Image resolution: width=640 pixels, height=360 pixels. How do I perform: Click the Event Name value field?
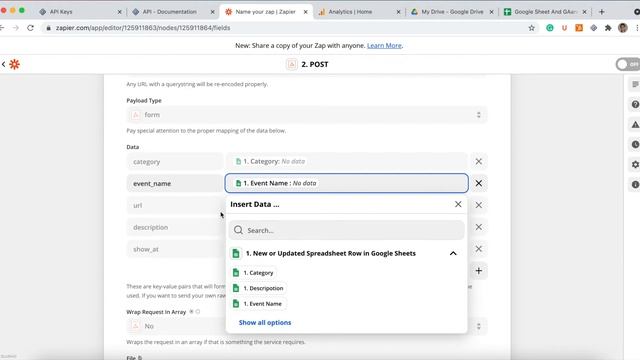[x=346, y=183]
